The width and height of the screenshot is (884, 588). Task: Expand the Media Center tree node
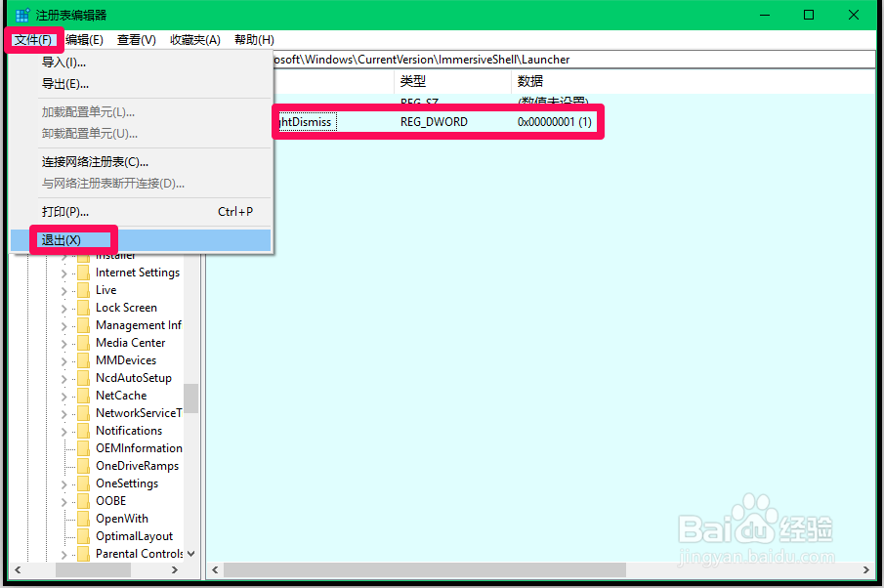[x=63, y=344]
